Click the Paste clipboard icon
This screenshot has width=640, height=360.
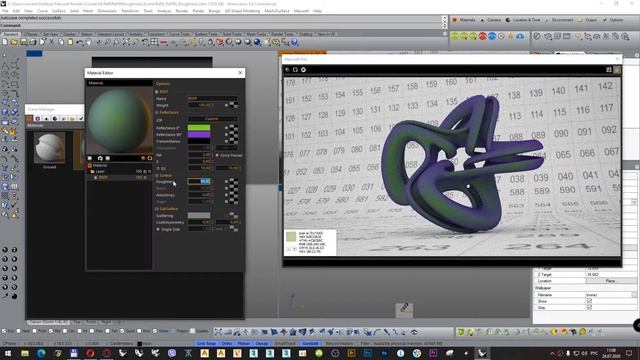coord(70,42)
